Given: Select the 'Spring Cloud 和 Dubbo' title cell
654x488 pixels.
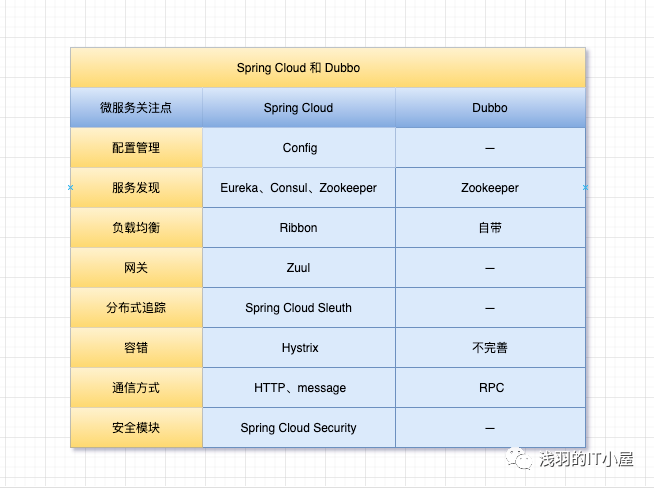Looking at the screenshot, I should point(328,68).
